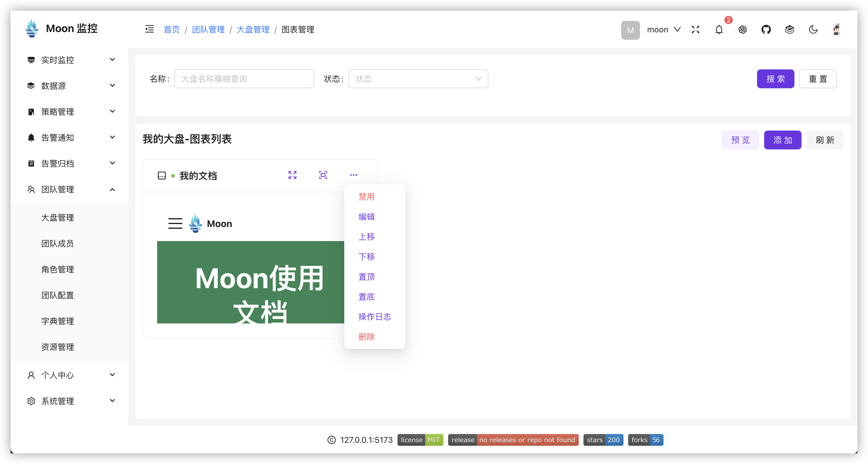Image resolution: width=868 pixels, height=464 pixels.
Task: Click the Moon logo inside the chart preview
Action: [195, 223]
